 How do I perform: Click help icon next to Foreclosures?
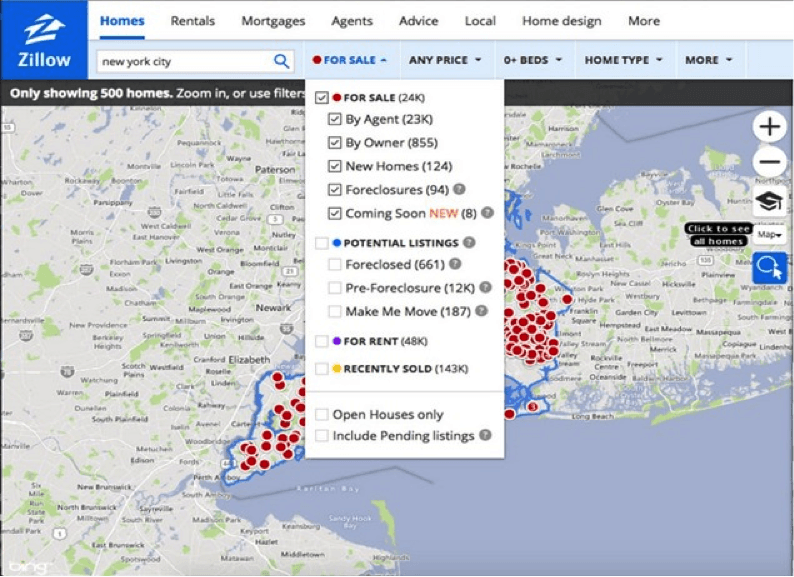click(x=459, y=189)
